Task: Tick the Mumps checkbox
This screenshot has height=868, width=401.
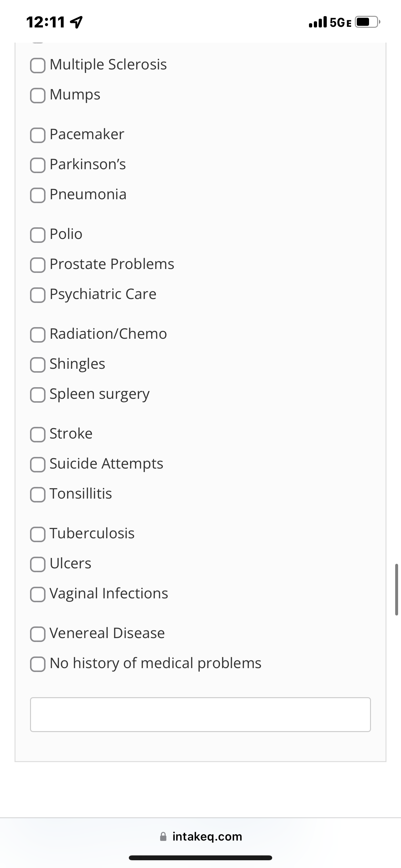Action: coord(37,95)
